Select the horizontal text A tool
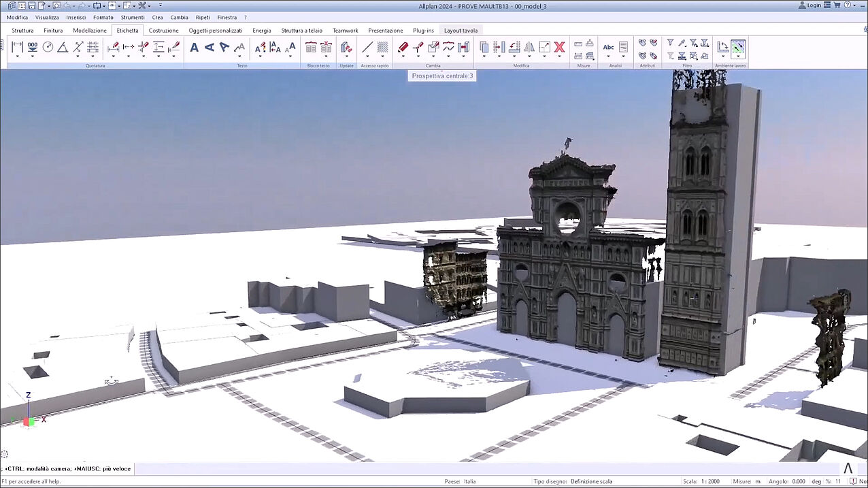Screen dimensions: 868x488 (x=194, y=47)
